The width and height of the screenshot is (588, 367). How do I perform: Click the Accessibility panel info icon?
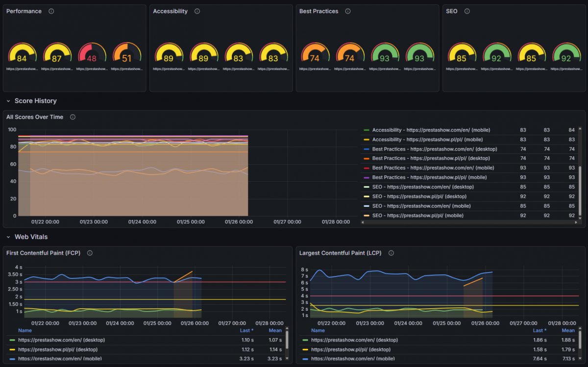point(197,11)
